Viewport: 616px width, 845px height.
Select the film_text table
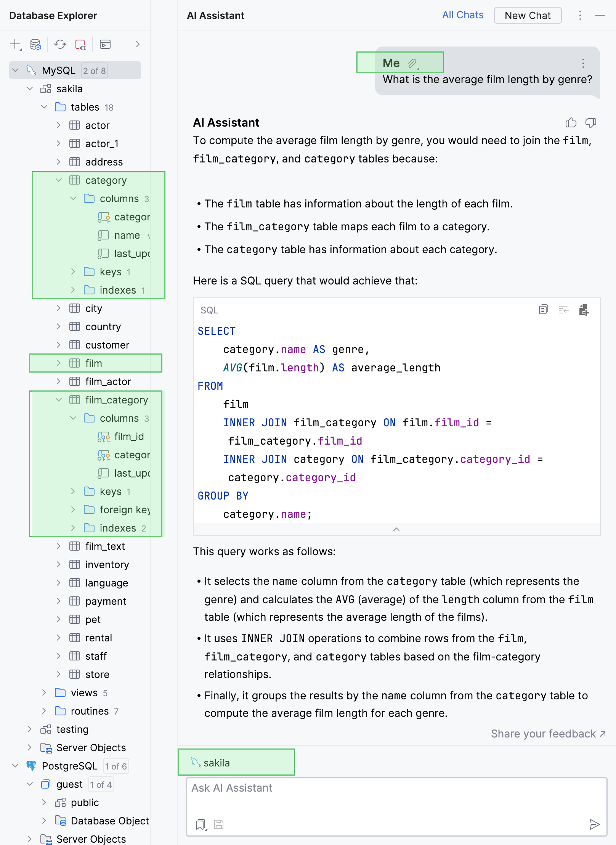click(x=105, y=546)
